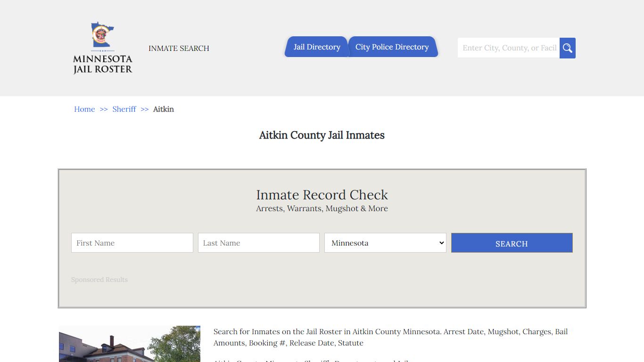Click the Minnesota state seal logo

(102, 34)
